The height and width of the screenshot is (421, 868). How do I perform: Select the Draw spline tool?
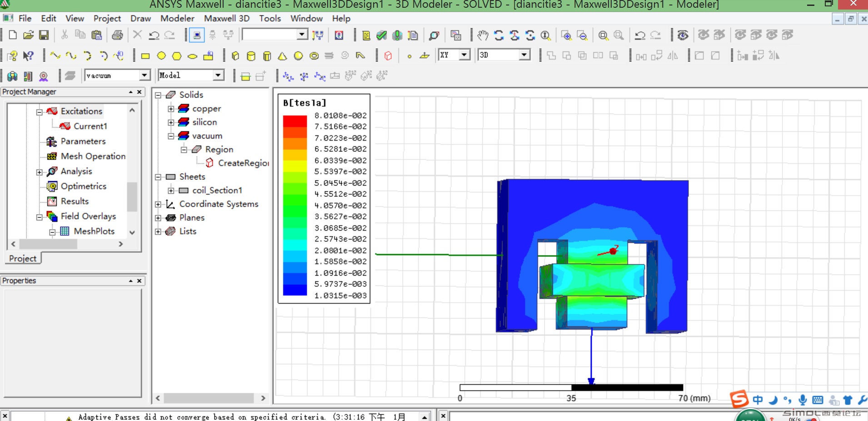[x=71, y=55]
